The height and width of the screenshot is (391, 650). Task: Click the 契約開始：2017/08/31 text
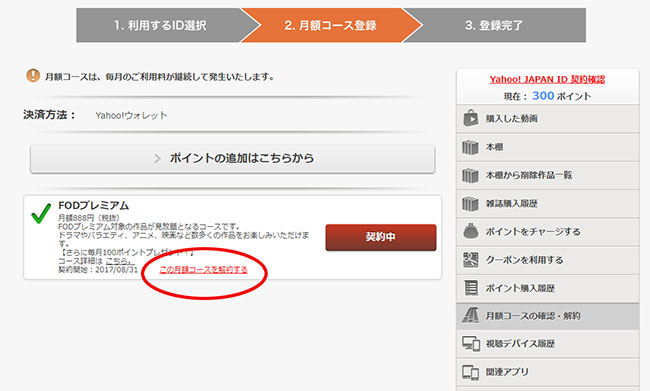(98, 270)
